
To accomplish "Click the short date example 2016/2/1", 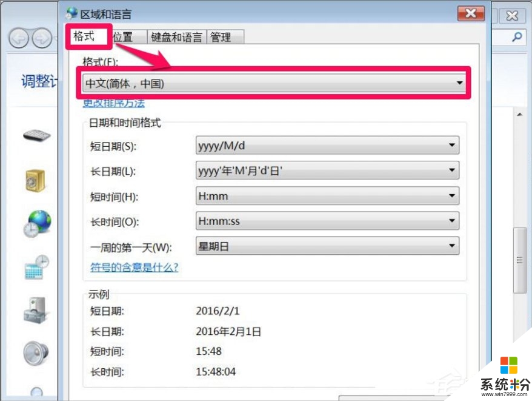I will [218, 311].
